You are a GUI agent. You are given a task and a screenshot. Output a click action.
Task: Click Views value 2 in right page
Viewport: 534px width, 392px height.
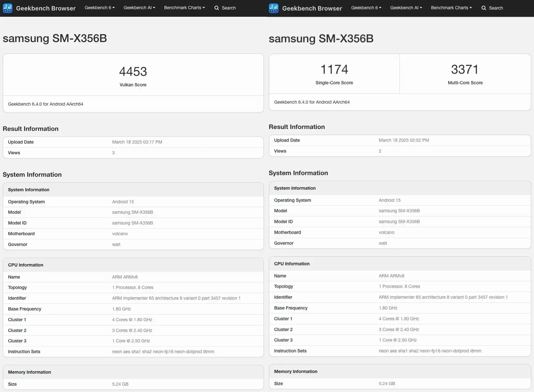pos(380,151)
